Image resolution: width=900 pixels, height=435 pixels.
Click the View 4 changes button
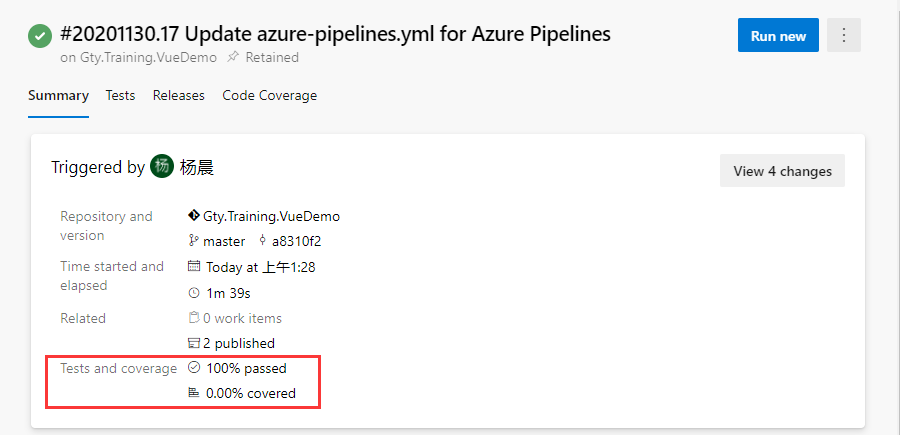[782, 171]
